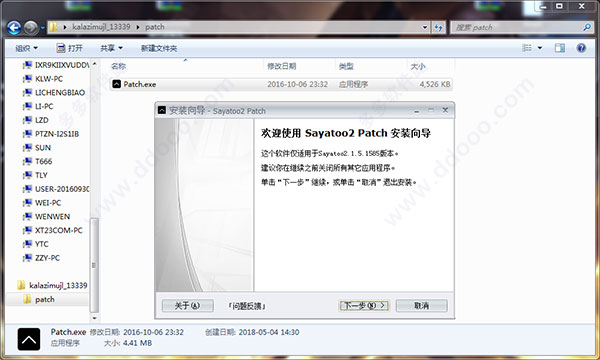Select LI-PC in navigation pane
Viewport: 600px width, 360px height.
coord(38,106)
